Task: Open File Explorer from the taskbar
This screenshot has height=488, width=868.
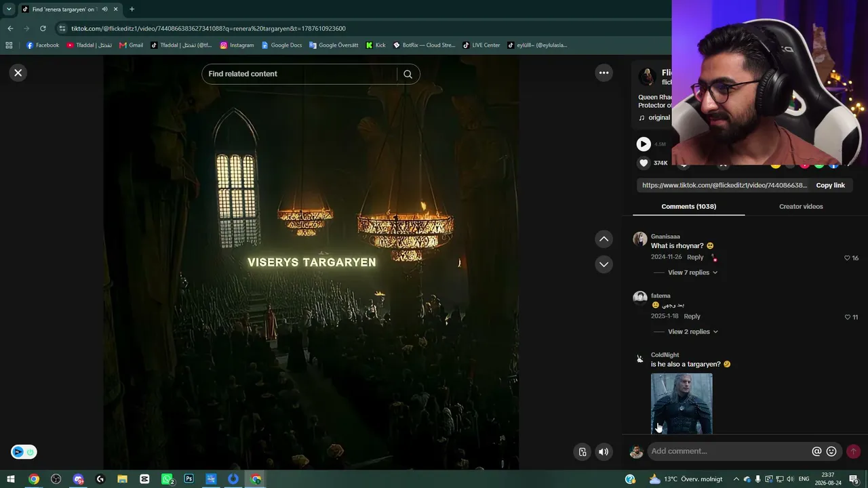Action: tap(123, 479)
